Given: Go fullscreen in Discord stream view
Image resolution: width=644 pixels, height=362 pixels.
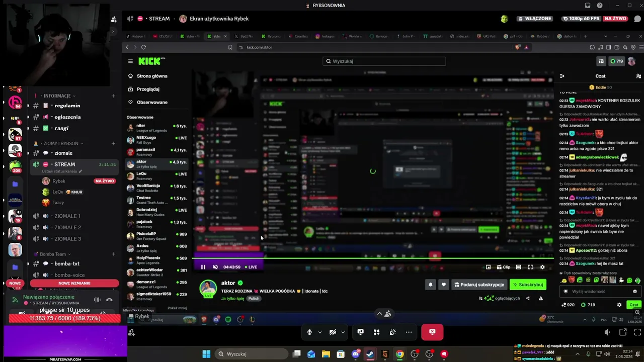Looking at the screenshot, I should point(637,332).
